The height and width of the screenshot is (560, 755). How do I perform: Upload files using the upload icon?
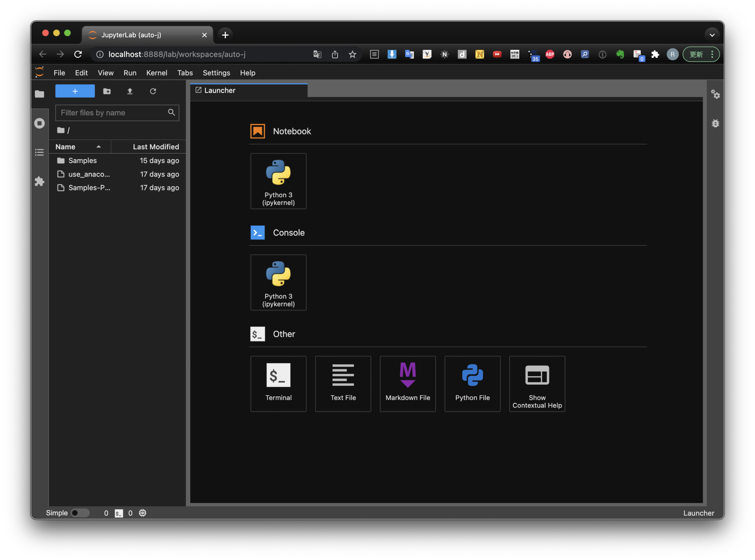(x=130, y=91)
